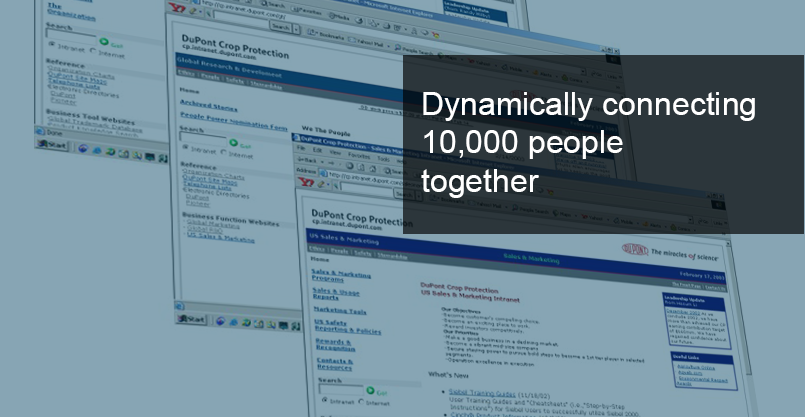Click first quick-launch icon beside middle window's Start
The width and height of the screenshot is (805, 417).
(x=221, y=321)
